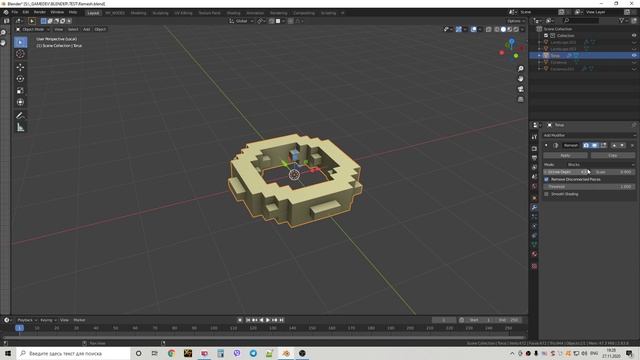Collapse the Remesh modifier panel triangle
640x360 pixels.
pyautogui.click(x=546, y=145)
